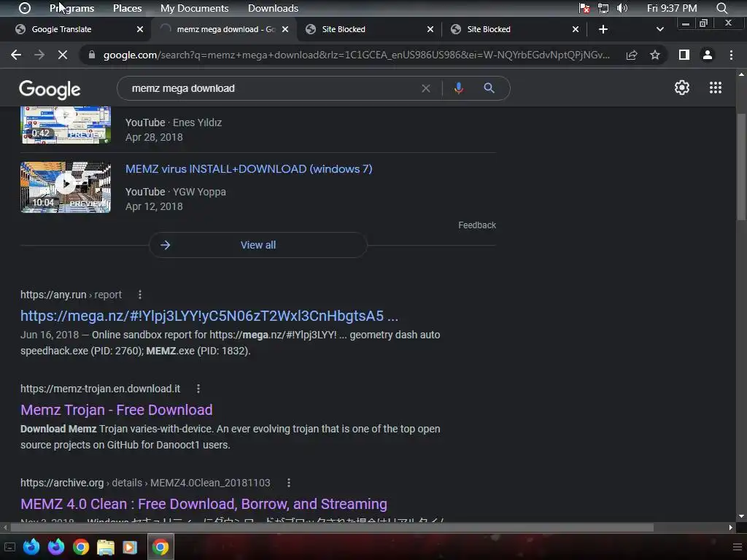Image resolution: width=747 pixels, height=560 pixels.
Task: Click the circular system logo icon
Action: (x=25, y=8)
